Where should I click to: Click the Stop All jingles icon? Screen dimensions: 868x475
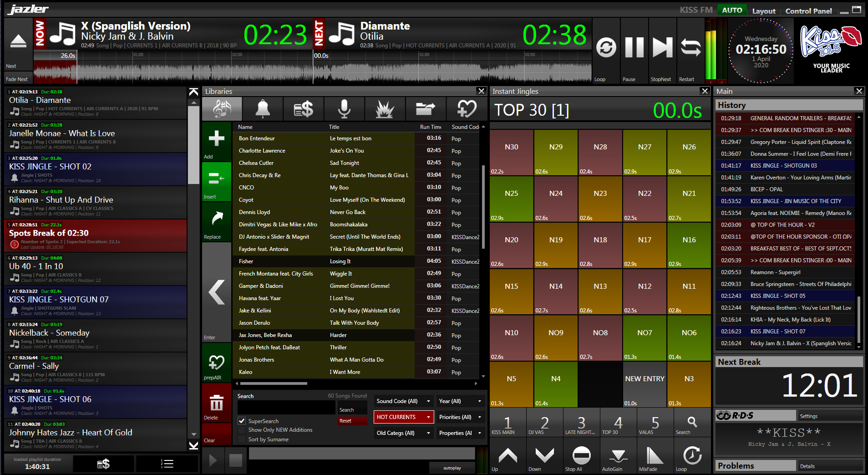(581, 455)
